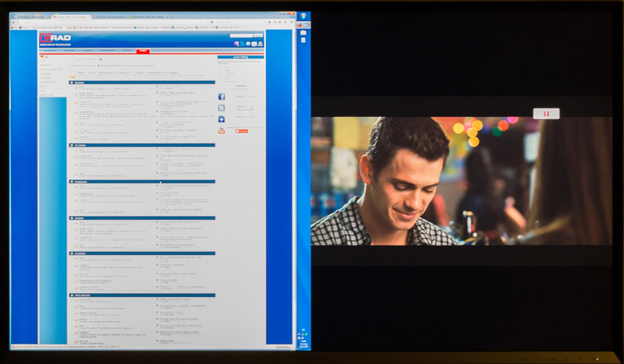Viewport: 624px width, 364px height.
Task: Open the Twitter icon in the sidebar
Action: (222, 108)
